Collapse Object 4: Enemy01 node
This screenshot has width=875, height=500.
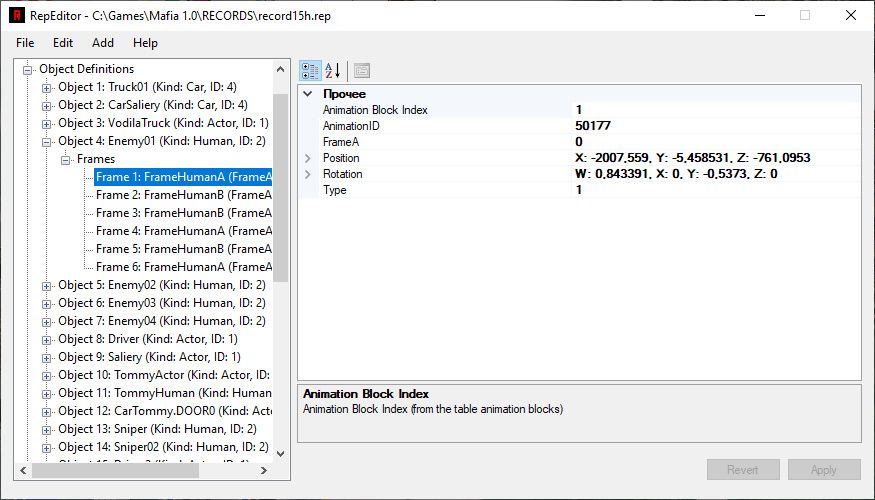(46, 142)
